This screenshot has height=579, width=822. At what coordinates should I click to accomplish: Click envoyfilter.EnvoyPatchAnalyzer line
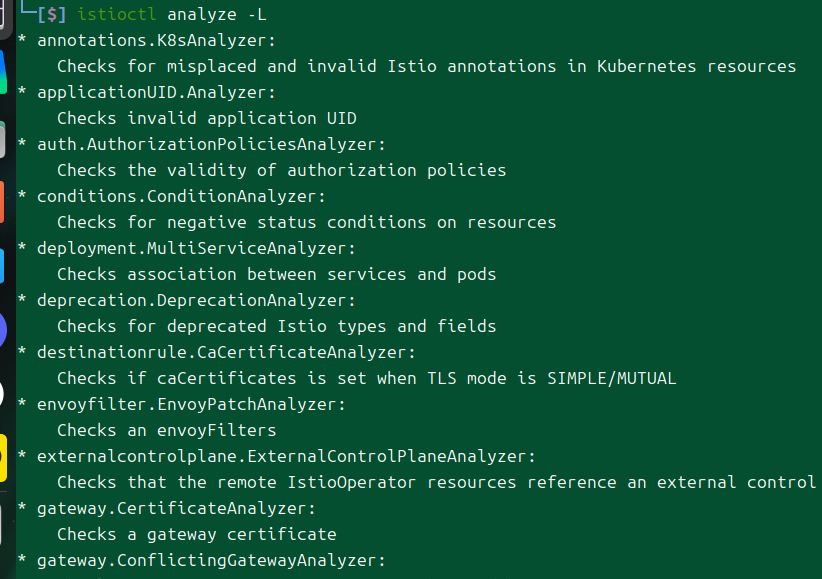191,404
